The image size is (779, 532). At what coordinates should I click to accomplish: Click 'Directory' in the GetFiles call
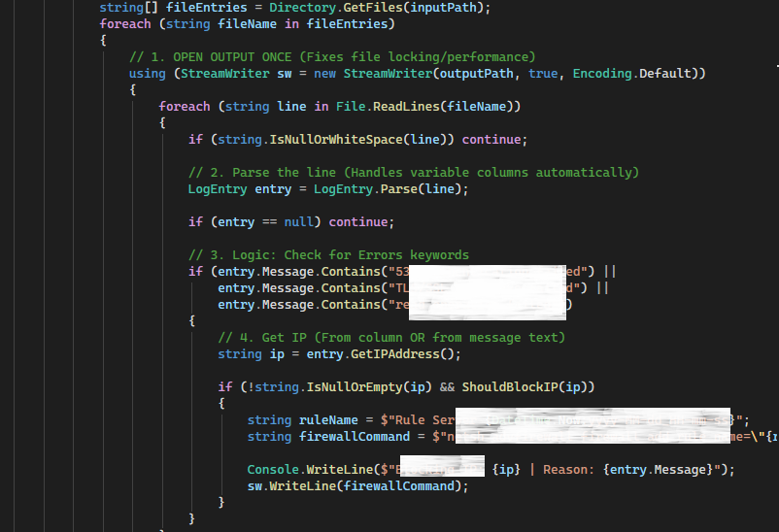[302, 8]
